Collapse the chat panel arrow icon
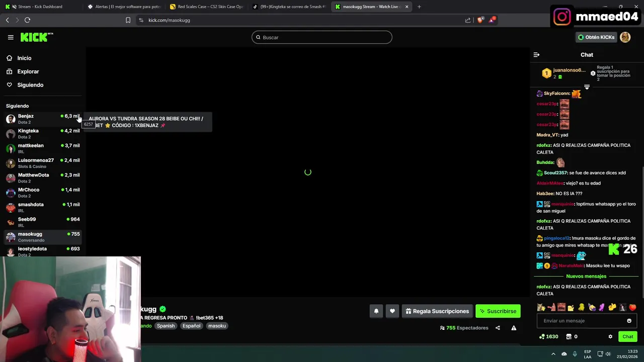 tap(536, 55)
